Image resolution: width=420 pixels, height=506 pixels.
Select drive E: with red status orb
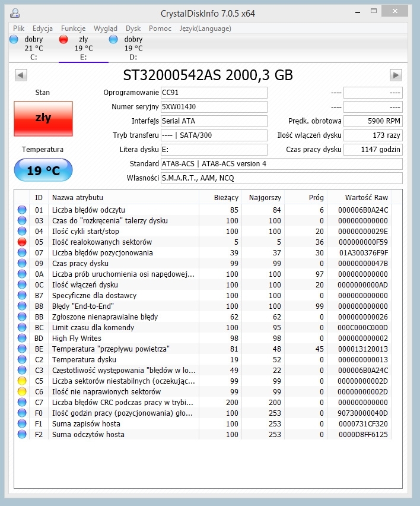coord(84,48)
